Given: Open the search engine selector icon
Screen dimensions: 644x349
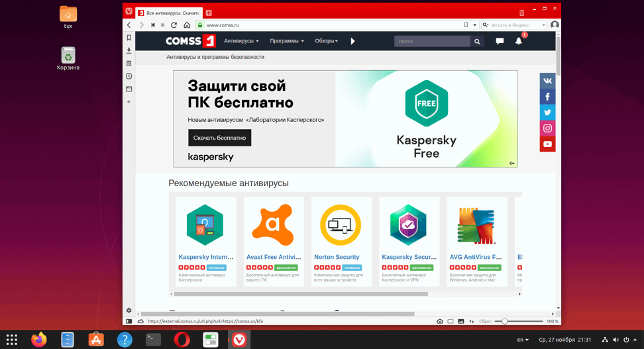Looking at the screenshot, I should pos(486,25).
